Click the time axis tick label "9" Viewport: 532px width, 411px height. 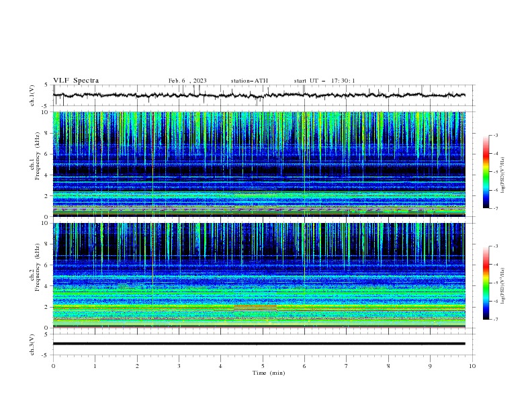point(430,366)
